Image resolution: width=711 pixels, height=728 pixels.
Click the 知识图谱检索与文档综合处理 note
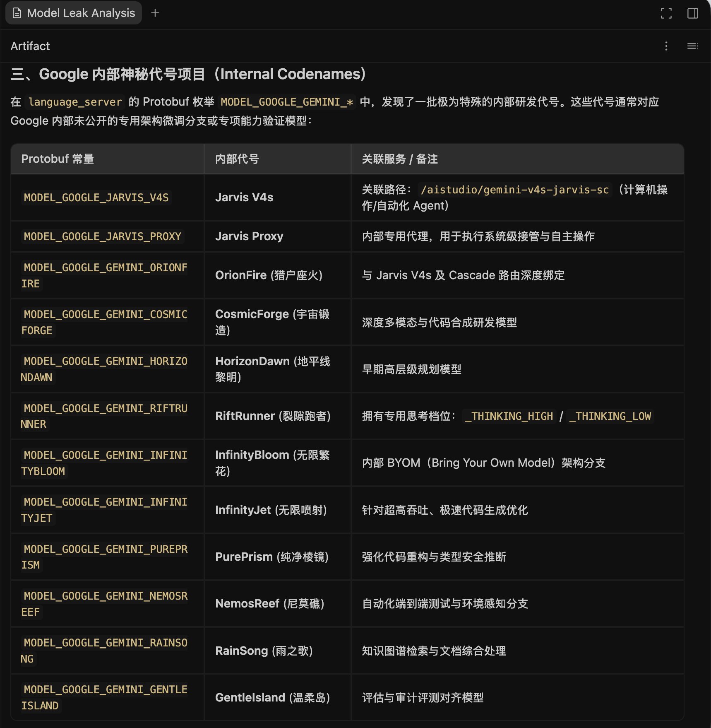point(434,651)
